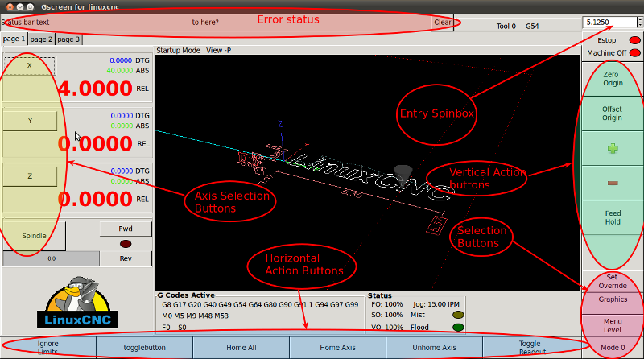644x359 pixels.
Task: Click the Zero Origin button
Action: coord(613,79)
